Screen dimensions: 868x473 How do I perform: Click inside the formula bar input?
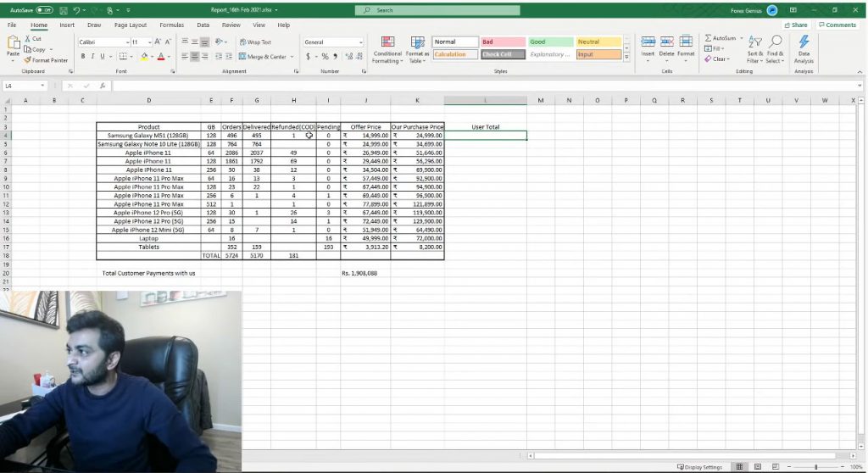(483, 86)
